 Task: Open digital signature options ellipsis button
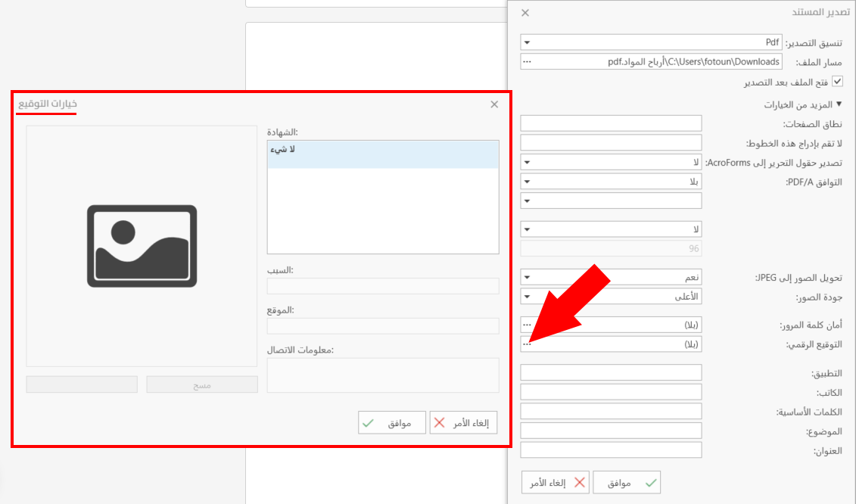coord(527,344)
